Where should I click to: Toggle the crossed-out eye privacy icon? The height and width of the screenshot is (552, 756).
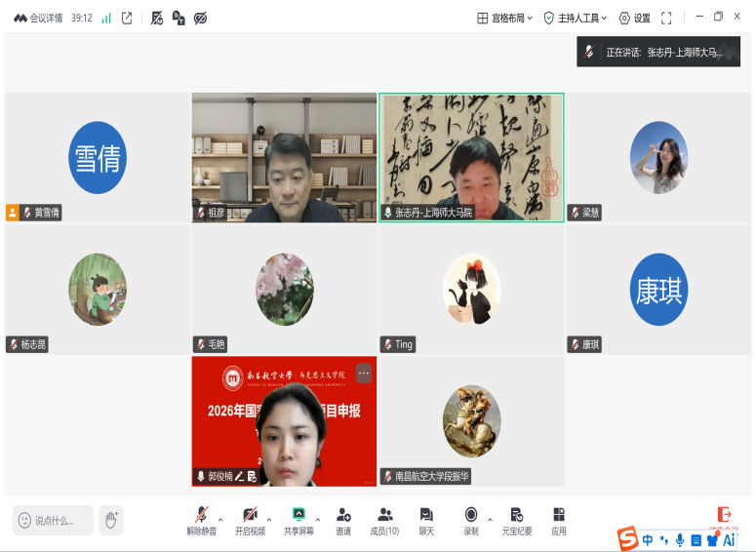point(200,19)
